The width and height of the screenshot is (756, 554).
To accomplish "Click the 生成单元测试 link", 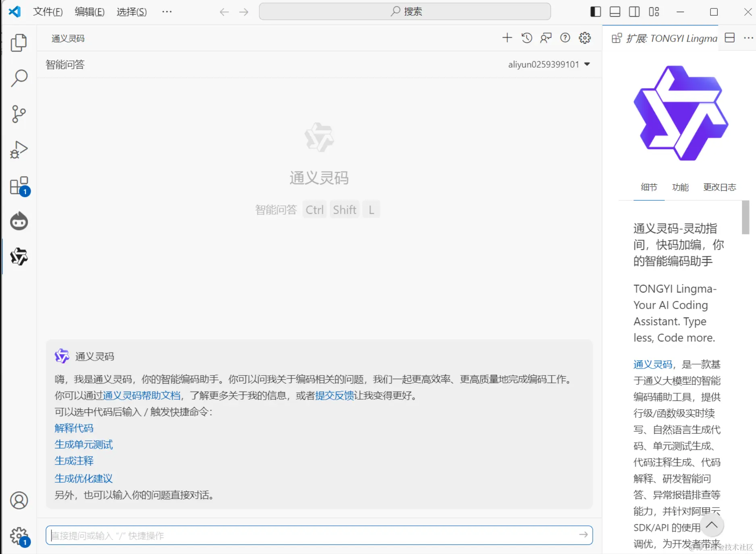I will click(x=84, y=444).
